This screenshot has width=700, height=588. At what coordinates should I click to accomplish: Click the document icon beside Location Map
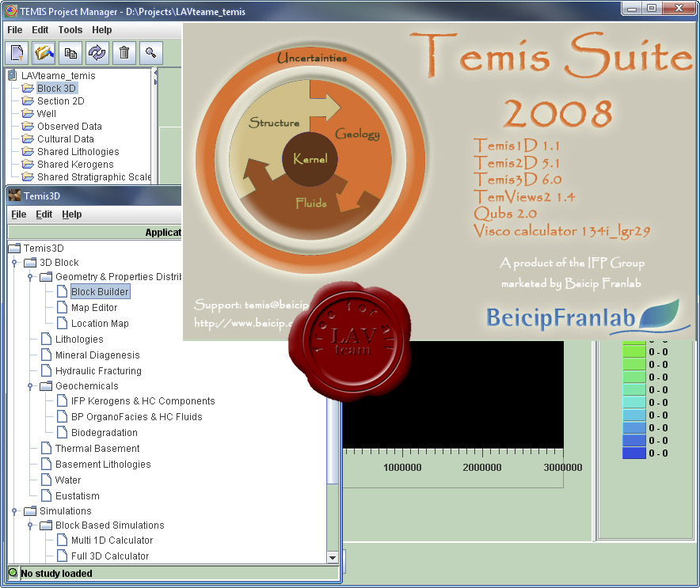pos(62,323)
